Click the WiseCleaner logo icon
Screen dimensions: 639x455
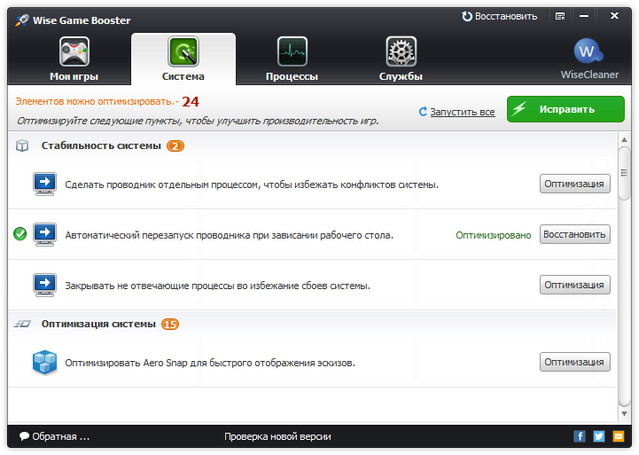(589, 52)
